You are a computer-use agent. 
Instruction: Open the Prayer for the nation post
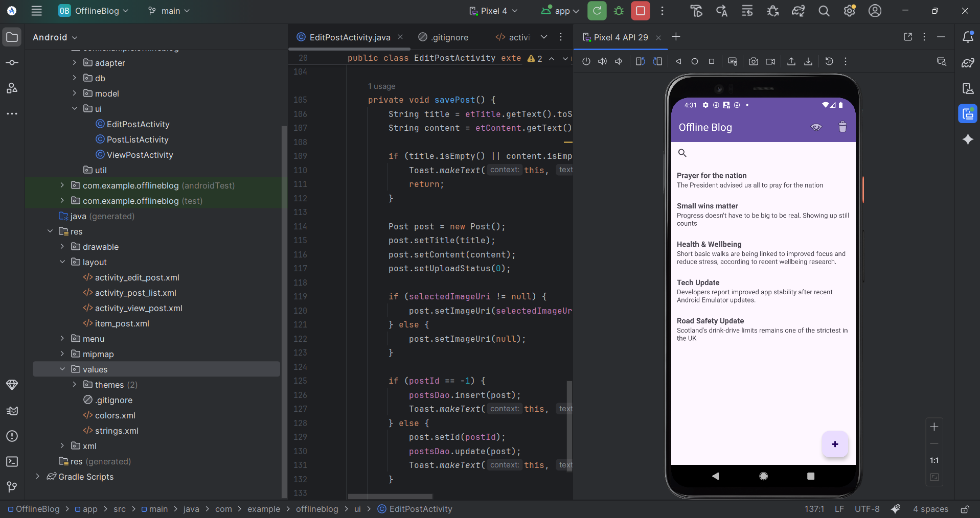762,180
